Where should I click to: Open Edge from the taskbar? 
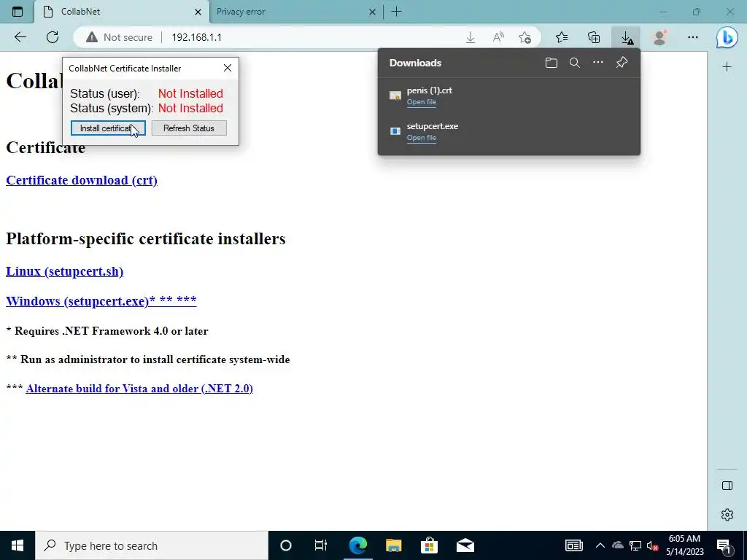[x=357, y=545]
